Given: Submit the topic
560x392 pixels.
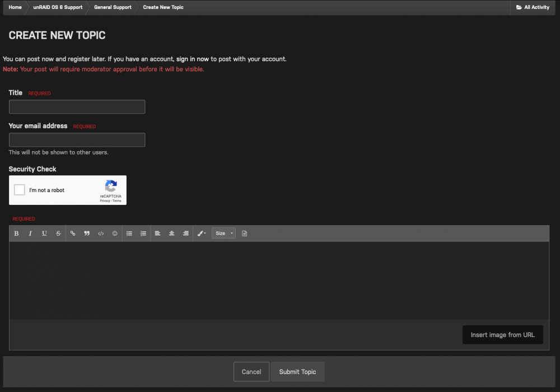Looking at the screenshot, I should [x=297, y=372].
